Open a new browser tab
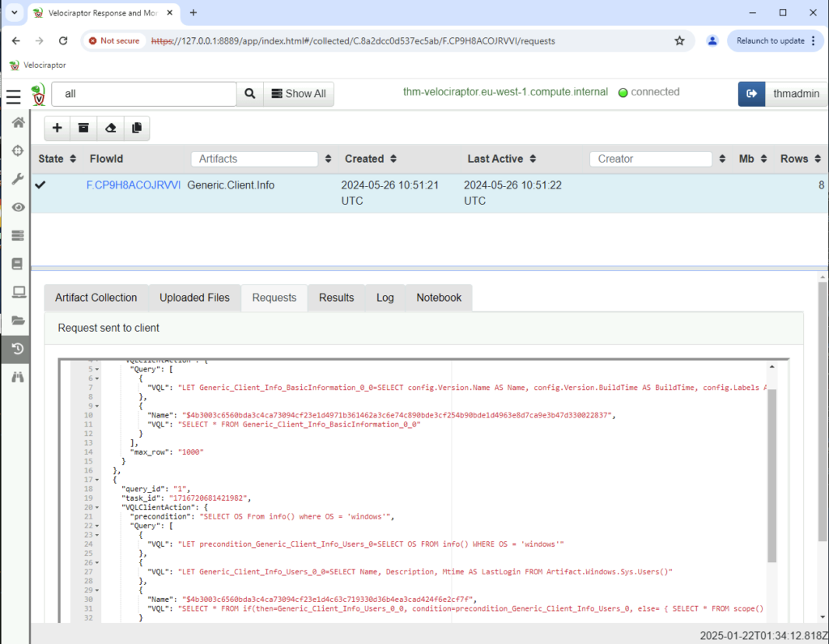829x644 pixels. click(x=193, y=13)
